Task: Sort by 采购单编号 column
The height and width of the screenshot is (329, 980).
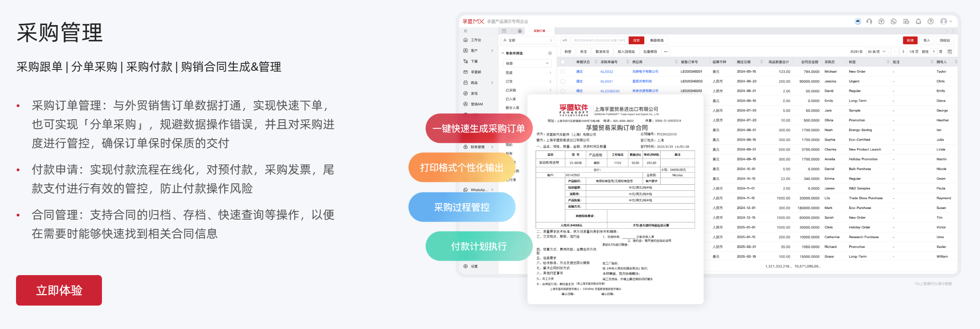Action: pyautogui.click(x=628, y=62)
